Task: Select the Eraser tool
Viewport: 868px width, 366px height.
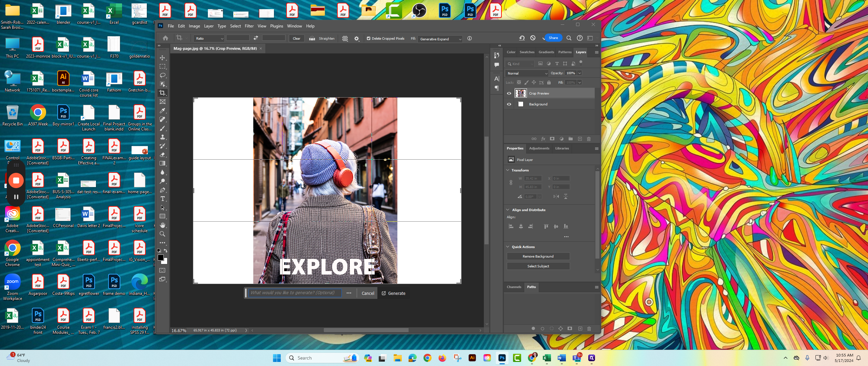Action: pyautogui.click(x=162, y=155)
